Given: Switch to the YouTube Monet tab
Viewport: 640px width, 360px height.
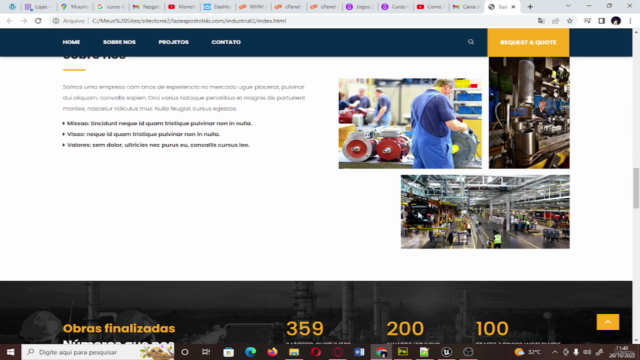Looking at the screenshot, I should coord(182,7).
